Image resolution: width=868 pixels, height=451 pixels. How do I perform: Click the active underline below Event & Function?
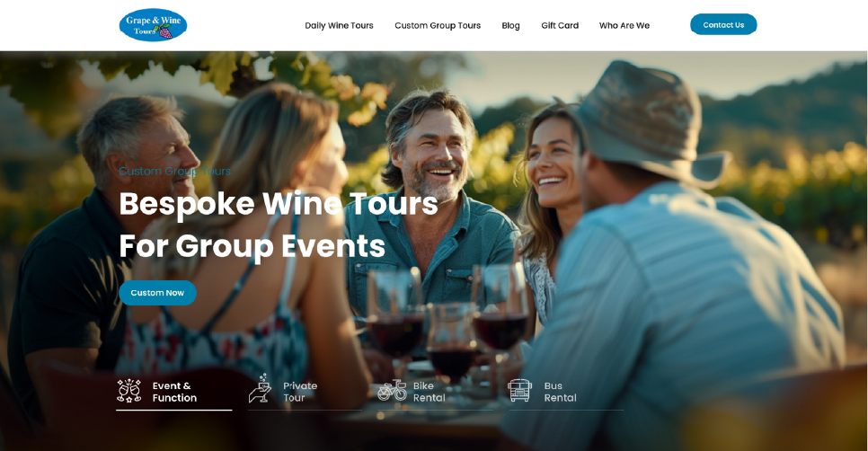(x=173, y=410)
